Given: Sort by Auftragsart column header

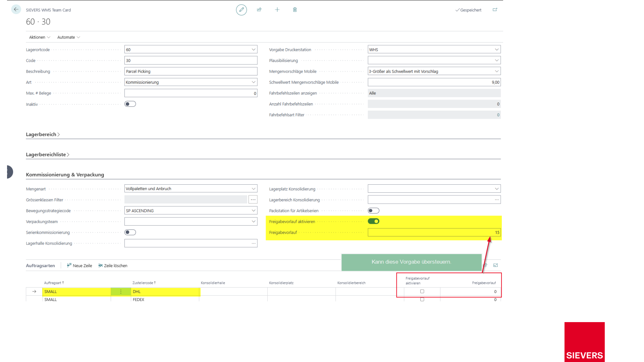Looking at the screenshot, I should pos(54,283).
